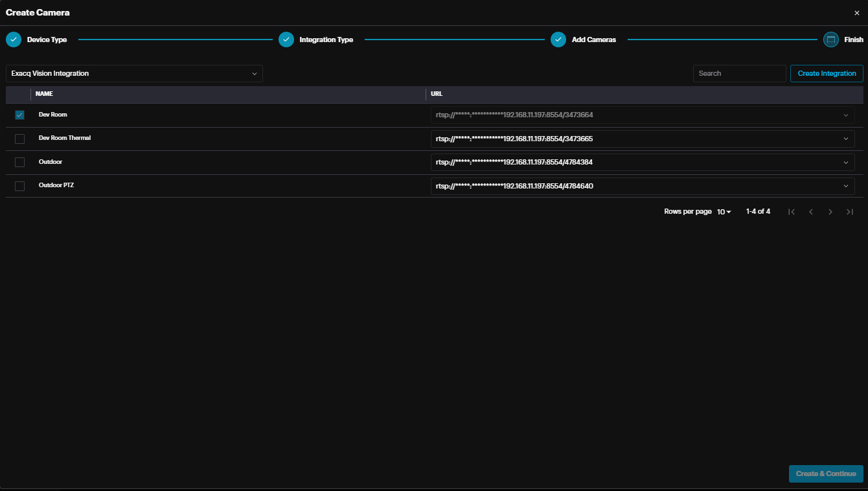Select the Dev Room Thermal checkbox
868x491 pixels.
click(x=19, y=139)
